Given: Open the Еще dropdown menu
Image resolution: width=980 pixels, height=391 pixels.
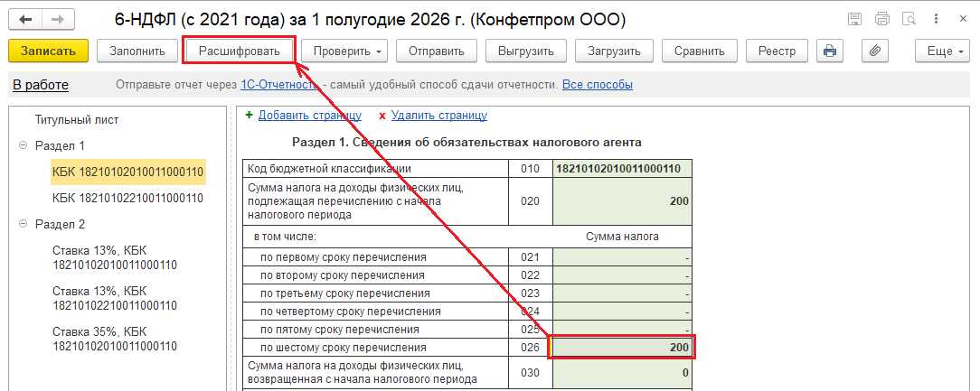Looking at the screenshot, I should pyautogui.click(x=945, y=51).
